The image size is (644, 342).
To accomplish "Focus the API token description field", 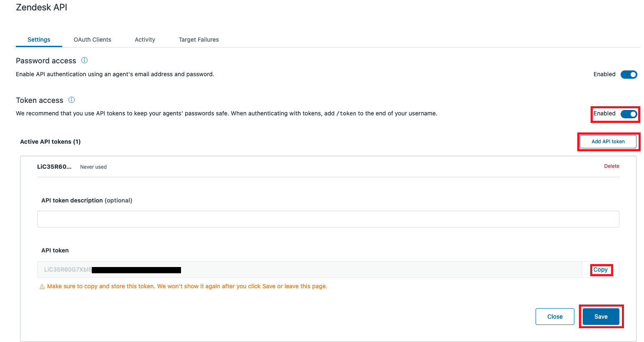I will tap(328, 219).
